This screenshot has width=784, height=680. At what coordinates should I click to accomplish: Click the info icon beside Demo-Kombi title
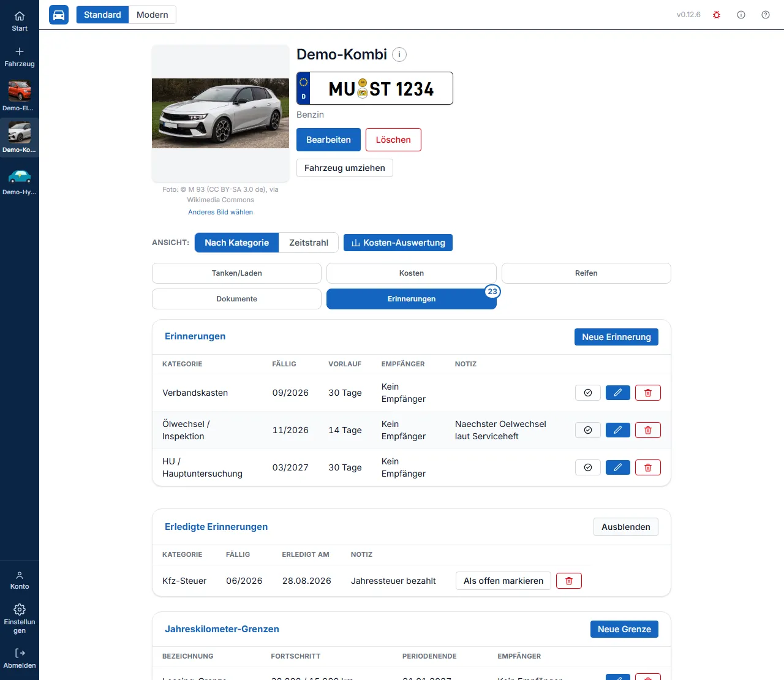(x=399, y=55)
